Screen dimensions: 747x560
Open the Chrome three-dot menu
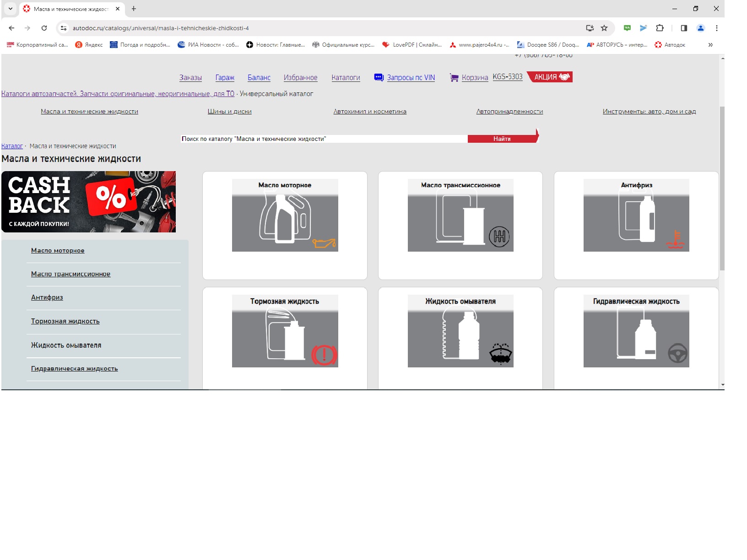[717, 28]
